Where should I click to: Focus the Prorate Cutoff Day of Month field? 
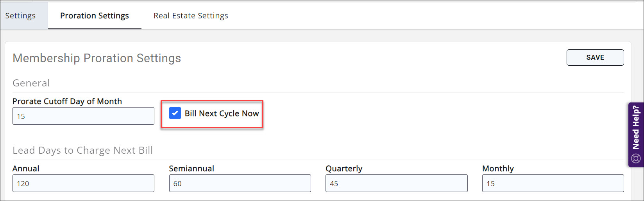(83, 116)
